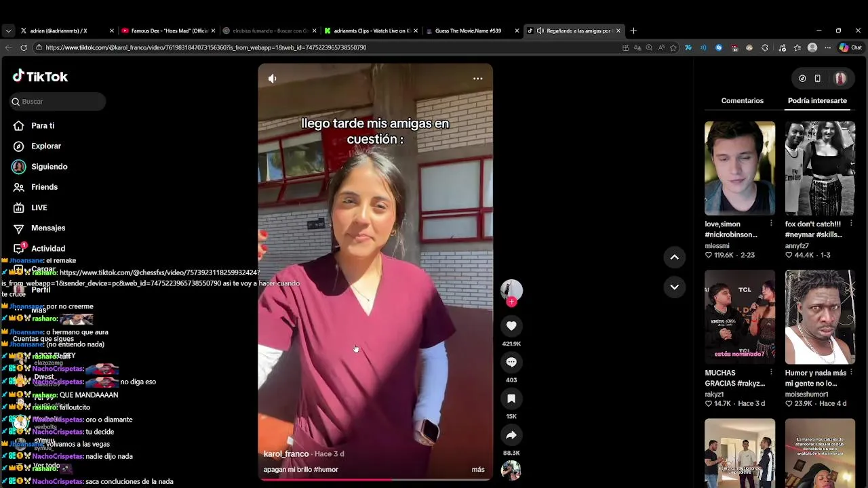Viewport: 868px width, 488px height.
Task: Bookmark this page with the star icon
Action: (673, 47)
